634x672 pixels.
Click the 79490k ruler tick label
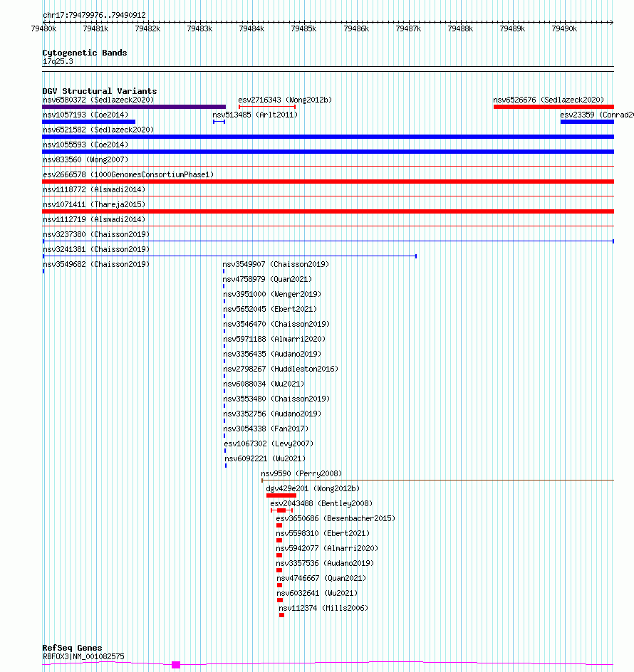[x=564, y=28]
